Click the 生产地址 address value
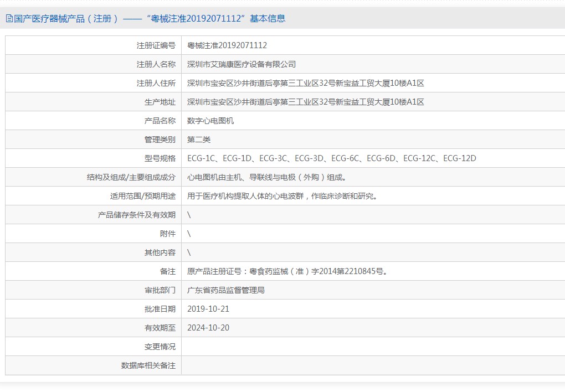The width and height of the screenshot is (565, 392). (305, 102)
